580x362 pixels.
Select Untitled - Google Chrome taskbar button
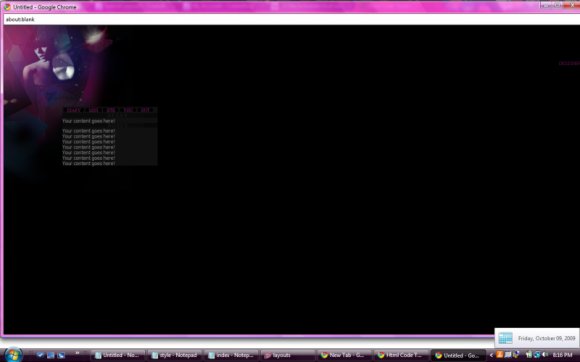tap(458, 355)
